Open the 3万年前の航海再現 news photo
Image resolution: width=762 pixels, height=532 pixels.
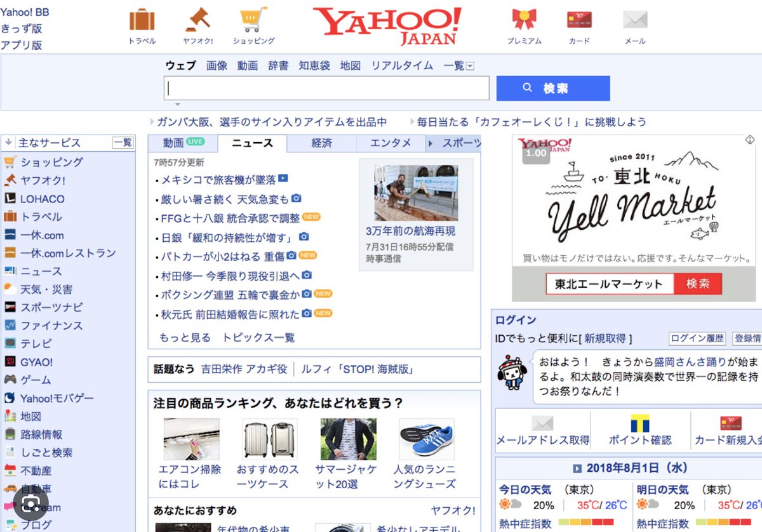(x=416, y=193)
